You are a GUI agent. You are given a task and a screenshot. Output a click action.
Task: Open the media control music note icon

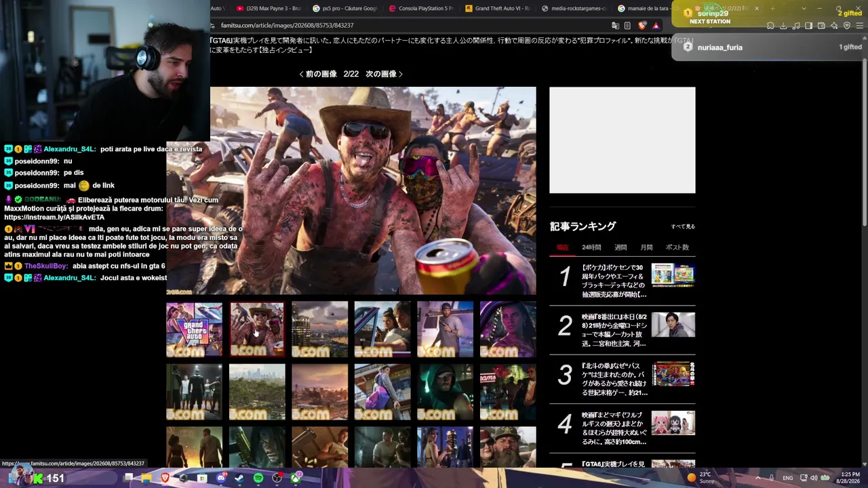click(796, 26)
